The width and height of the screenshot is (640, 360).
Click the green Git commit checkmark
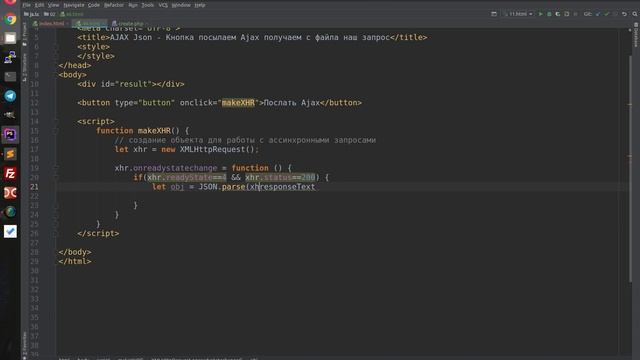607,14
